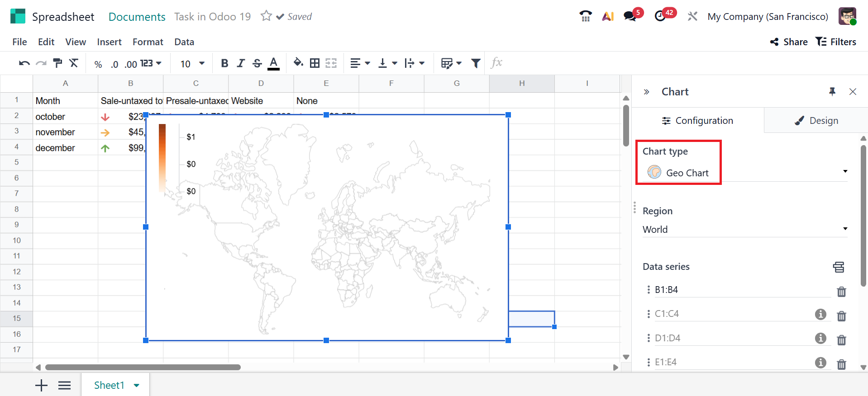Viewport: 868px width, 396px height.
Task: Toggle bold formatting
Action: click(224, 63)
